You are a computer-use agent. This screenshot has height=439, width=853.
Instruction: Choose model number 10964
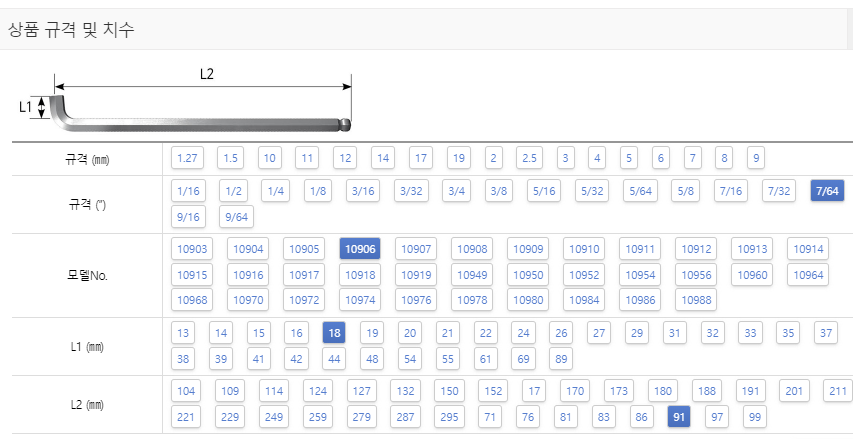808,275
